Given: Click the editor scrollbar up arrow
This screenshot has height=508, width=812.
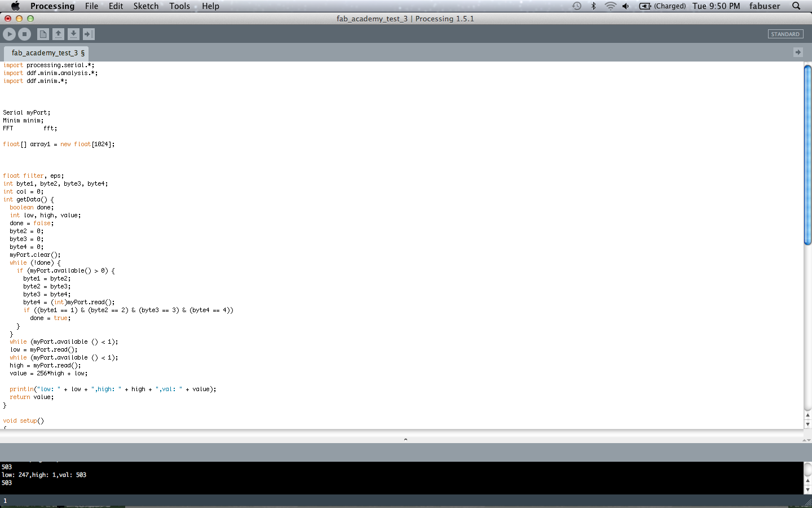Looking at the screenshot, I should click(x=807, y=415).
